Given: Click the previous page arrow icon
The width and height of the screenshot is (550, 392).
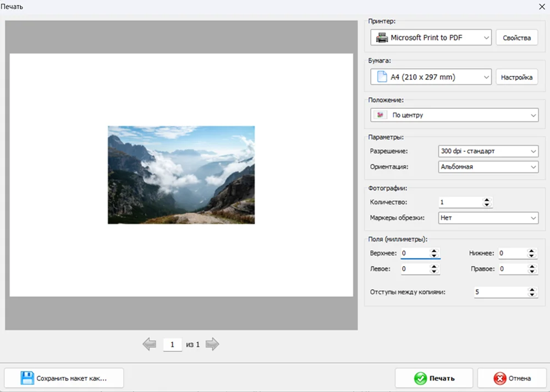Looking at the screenshot, I should [x=150, y=344].
